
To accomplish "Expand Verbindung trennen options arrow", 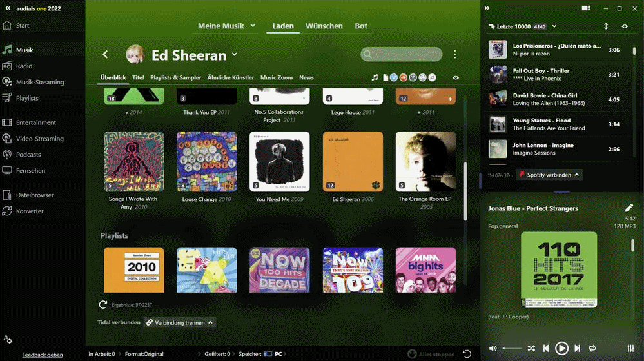I will [x=210, y=322].
